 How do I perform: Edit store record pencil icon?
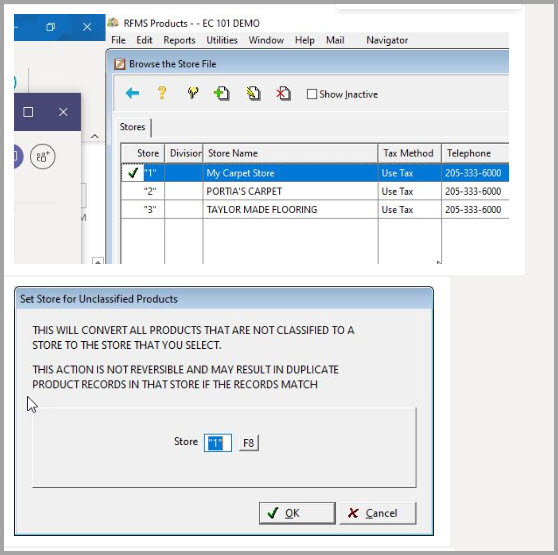coord(253,94)
